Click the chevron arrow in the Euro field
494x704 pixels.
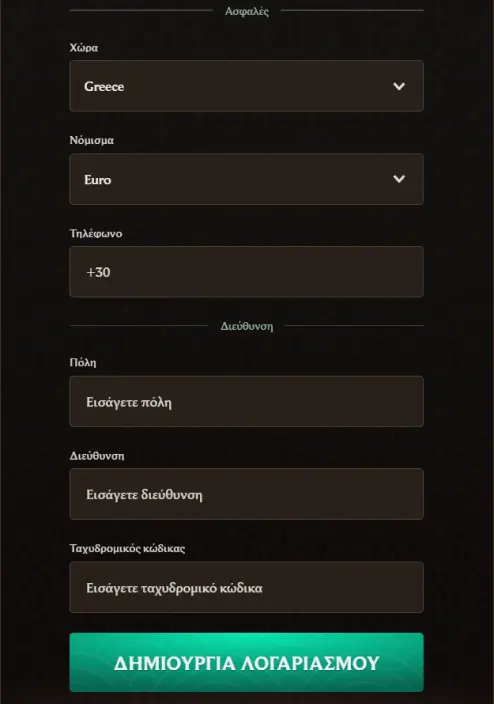tap(399, 179)
